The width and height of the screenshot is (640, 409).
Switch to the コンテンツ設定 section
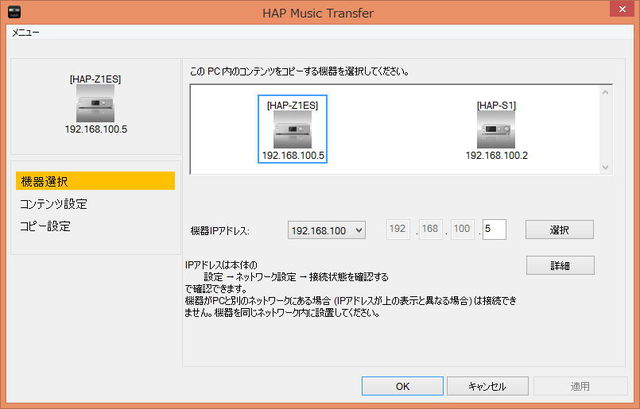coord(53,204)
